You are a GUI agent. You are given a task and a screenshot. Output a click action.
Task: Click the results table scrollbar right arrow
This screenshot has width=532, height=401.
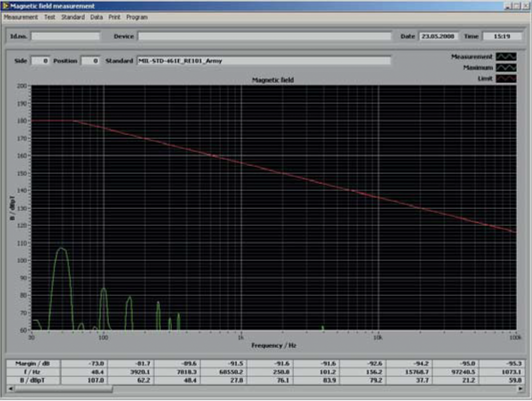point(520,389)
